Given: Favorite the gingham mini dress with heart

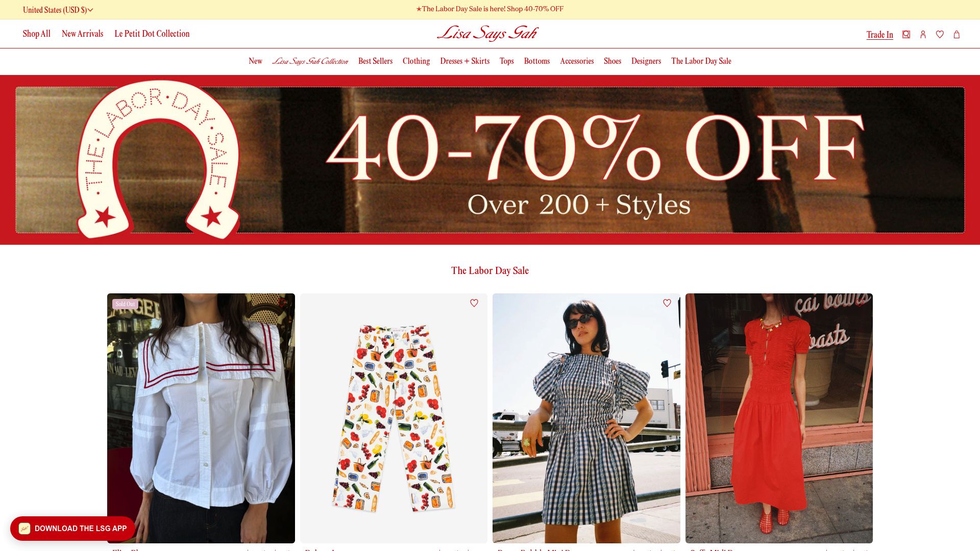Looking at the screenshot, I should pos(667,303).
